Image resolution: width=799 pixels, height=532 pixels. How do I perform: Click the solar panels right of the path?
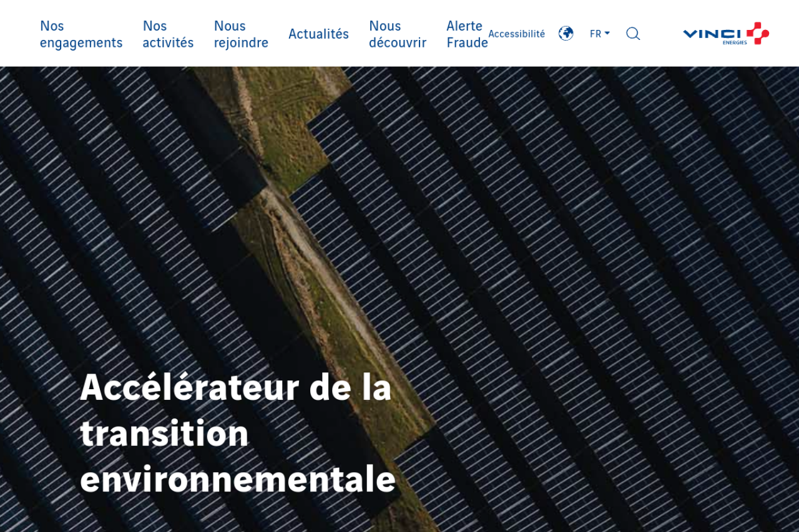click(593, 249)
